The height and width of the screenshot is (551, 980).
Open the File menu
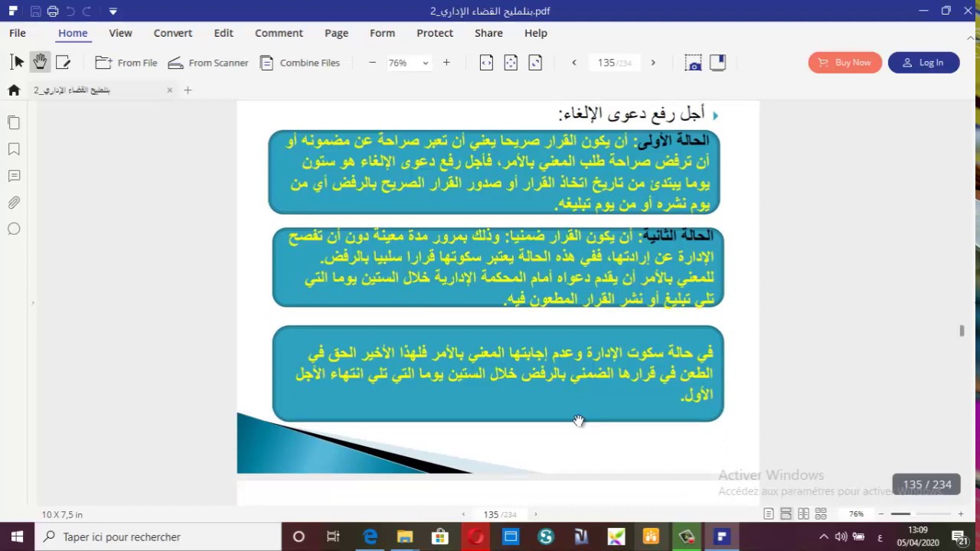point(18,33)
